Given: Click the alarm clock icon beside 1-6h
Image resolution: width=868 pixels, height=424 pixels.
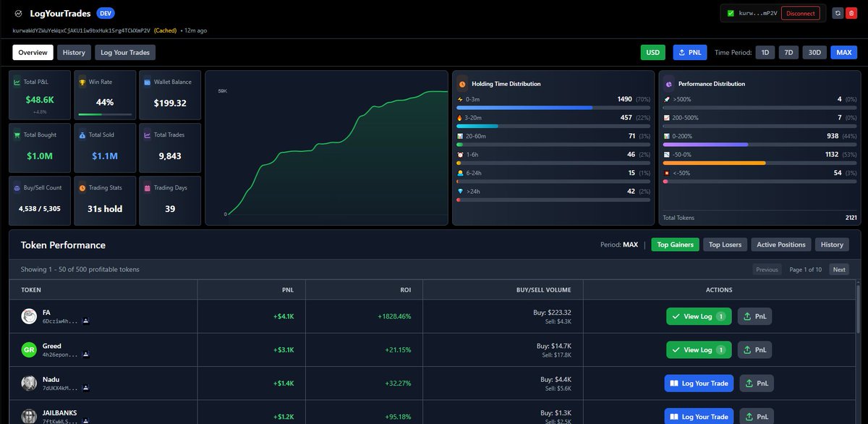Looking at the screenshot, I should click(460, 154).
